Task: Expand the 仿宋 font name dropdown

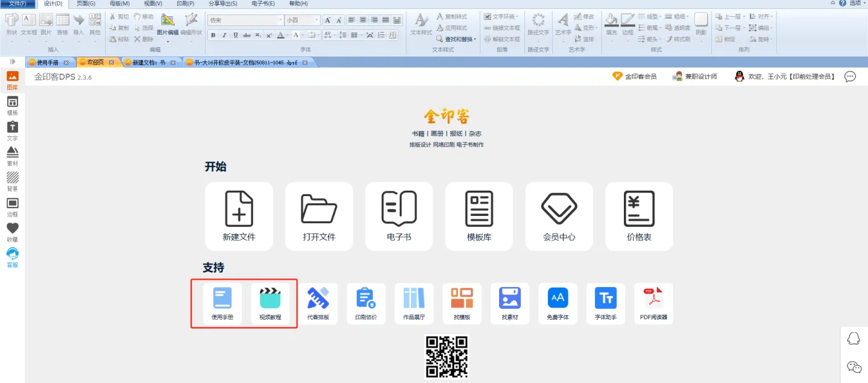Action: (280, 21)
